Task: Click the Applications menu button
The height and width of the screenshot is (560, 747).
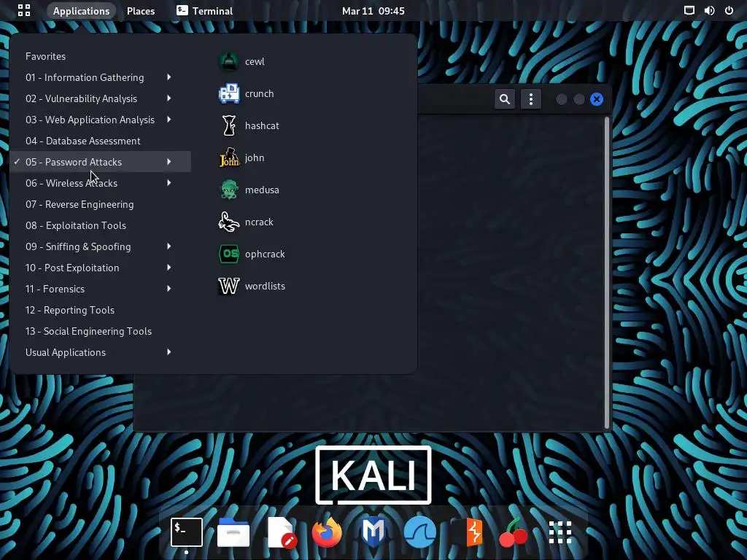Action: pyautogui.click(x=81, y=10)
